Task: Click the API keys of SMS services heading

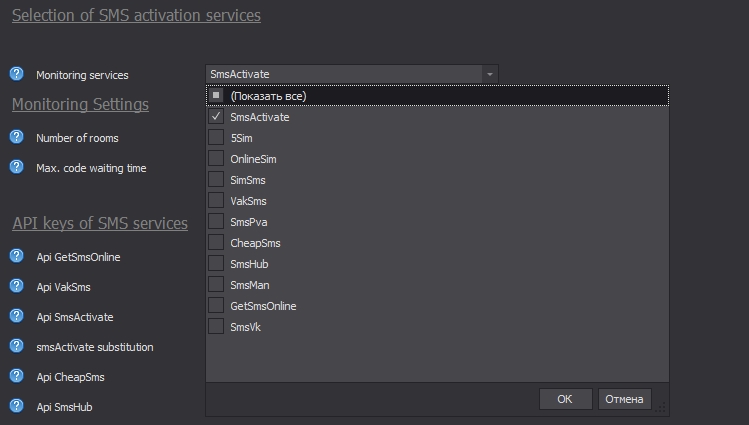Action: click(x=100, y=223)
